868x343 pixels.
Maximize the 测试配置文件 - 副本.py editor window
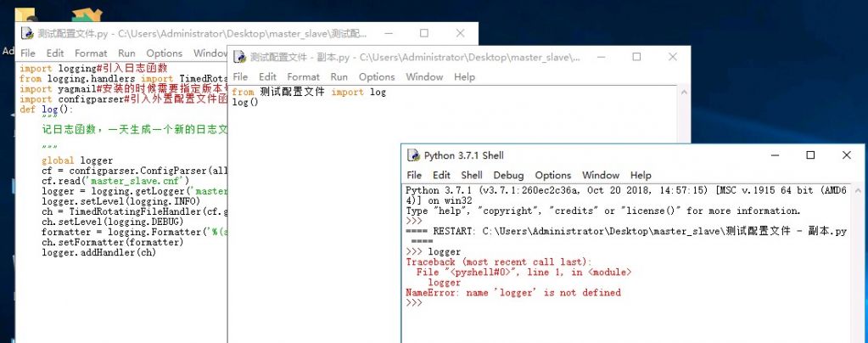[636, 57]
